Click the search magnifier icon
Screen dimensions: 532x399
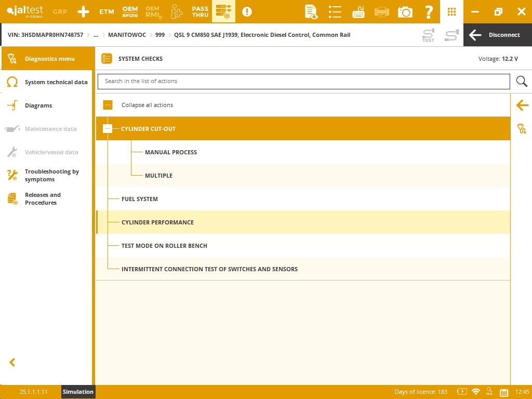[x=522, y=82]
